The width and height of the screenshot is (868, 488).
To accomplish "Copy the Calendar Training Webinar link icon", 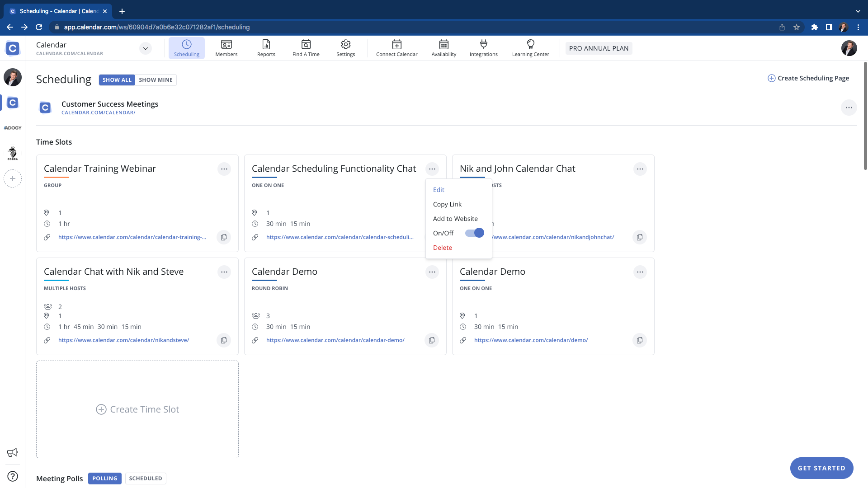I will [224, 237].
